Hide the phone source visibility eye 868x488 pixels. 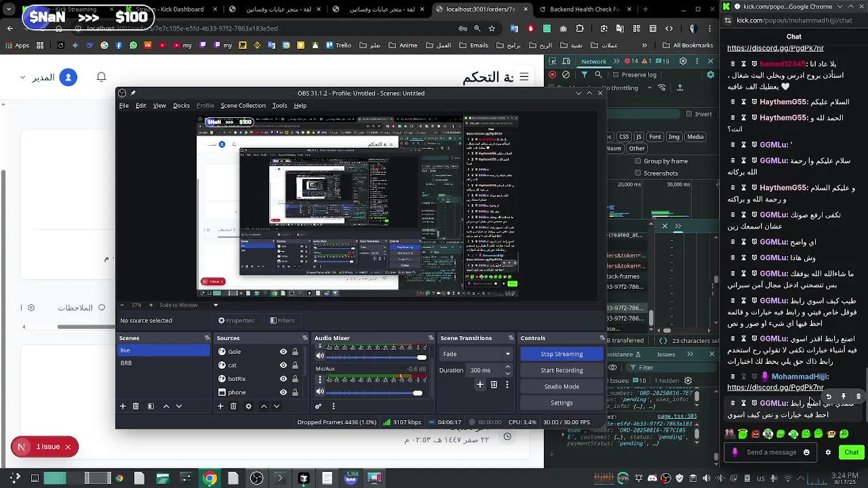(x=283, y=392)
